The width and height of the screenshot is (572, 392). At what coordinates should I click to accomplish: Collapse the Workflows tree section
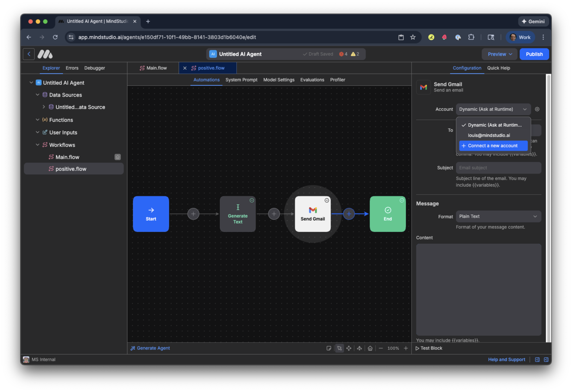[x=37, y=145]
